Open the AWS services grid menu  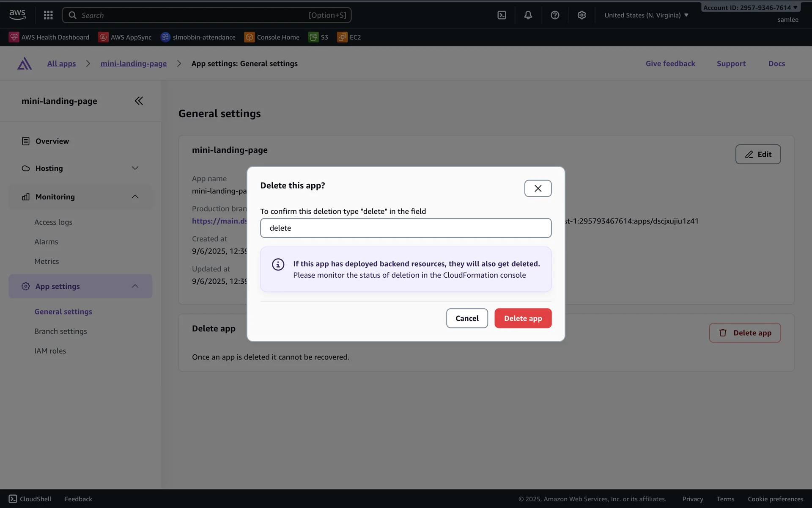tap(48, 15)
